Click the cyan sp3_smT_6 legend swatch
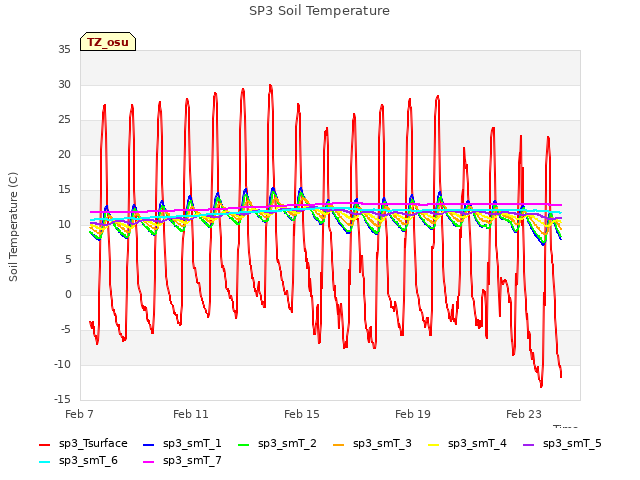The image size is (640, 480). tap(44, 462)
